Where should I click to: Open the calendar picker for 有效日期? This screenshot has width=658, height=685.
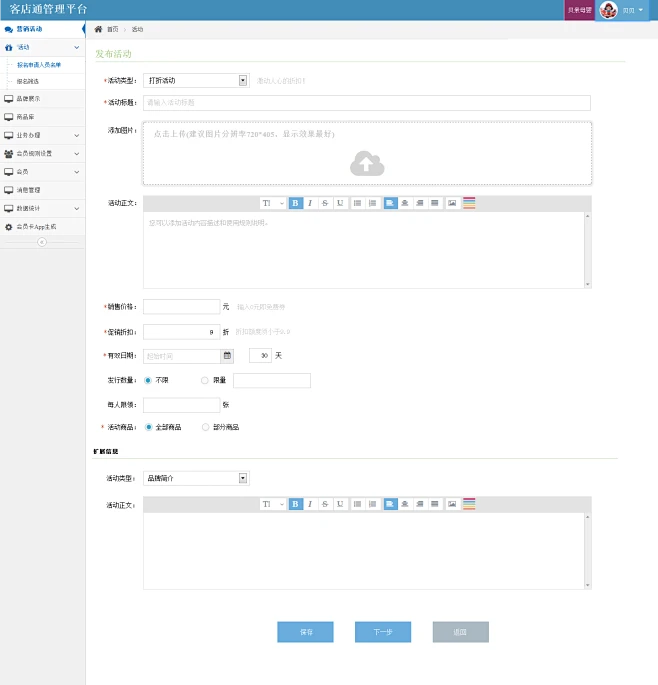(x=227, y=356)
